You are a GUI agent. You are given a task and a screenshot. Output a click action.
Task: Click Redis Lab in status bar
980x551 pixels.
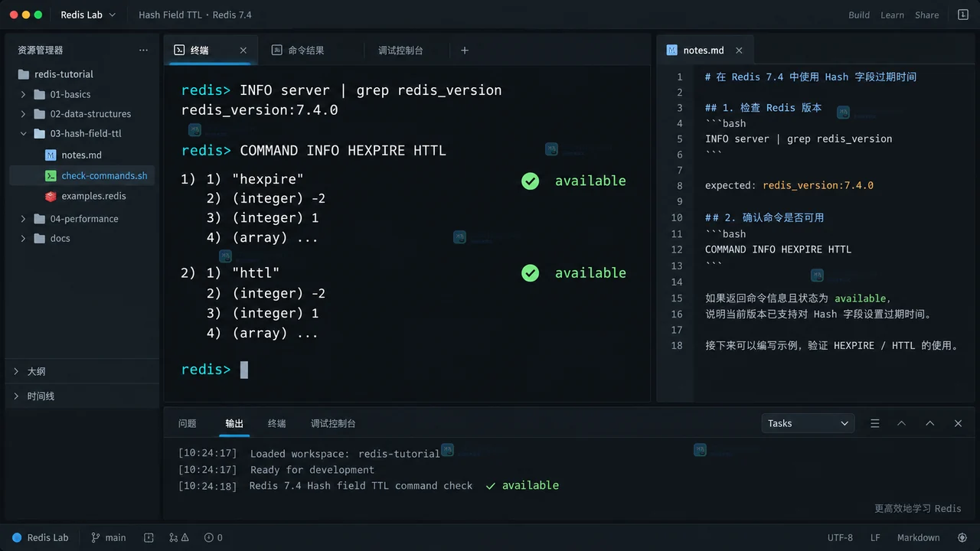click(x=41, y=538)
